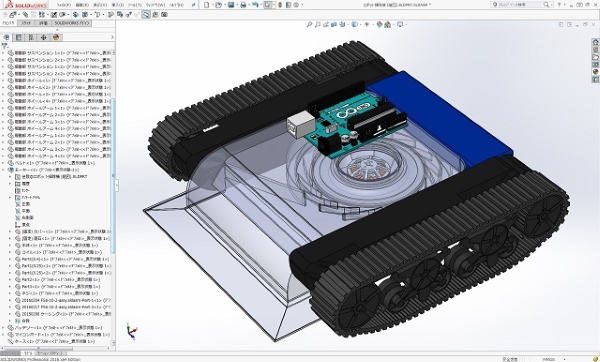The image size is (600, 362).
Task: Click the Zoom to Fit magnifier icon
Action: [309, 24]
